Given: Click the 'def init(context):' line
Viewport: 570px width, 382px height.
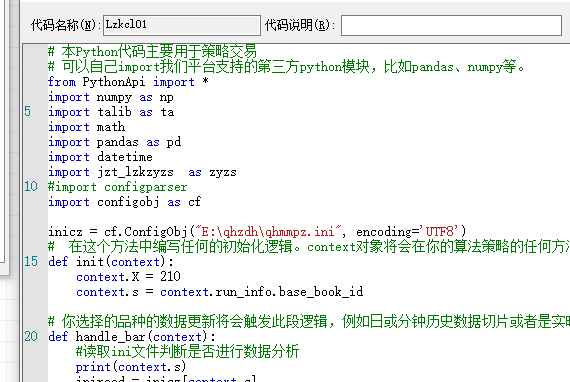Looking at the screenshot, I should point(111,262).
